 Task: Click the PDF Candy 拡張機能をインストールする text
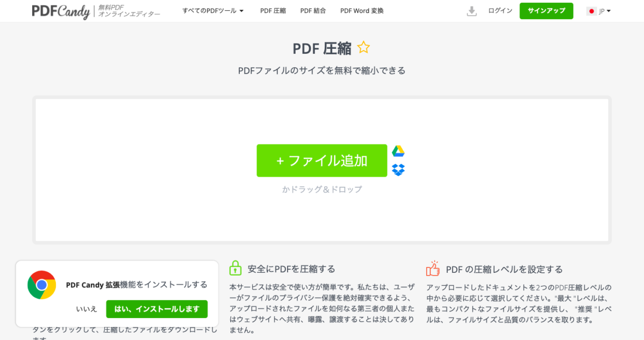[137, 285]
